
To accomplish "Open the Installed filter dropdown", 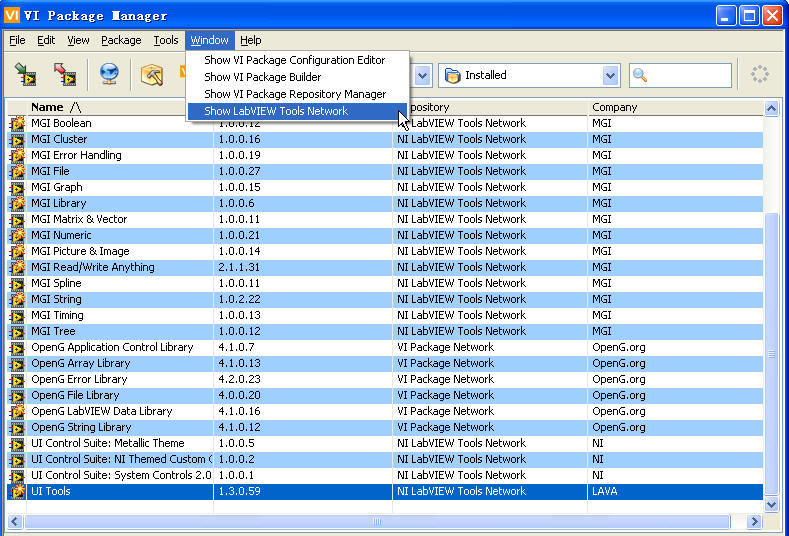I will click(x=610, y=75).
